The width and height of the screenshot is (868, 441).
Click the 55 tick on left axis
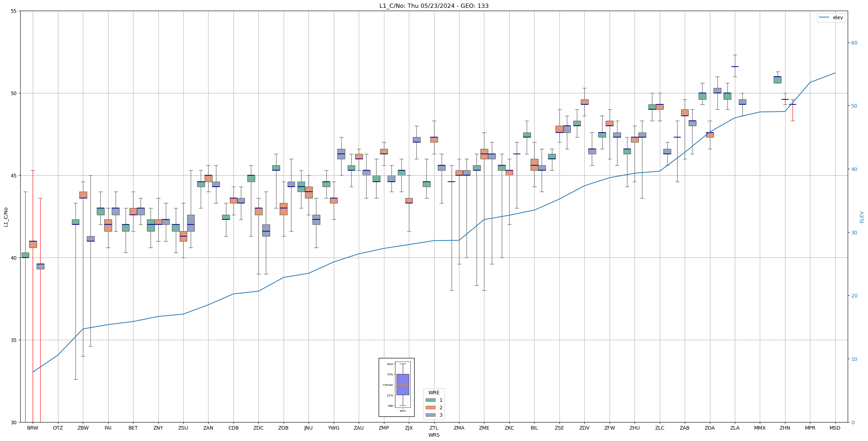(x=14, y=11)
